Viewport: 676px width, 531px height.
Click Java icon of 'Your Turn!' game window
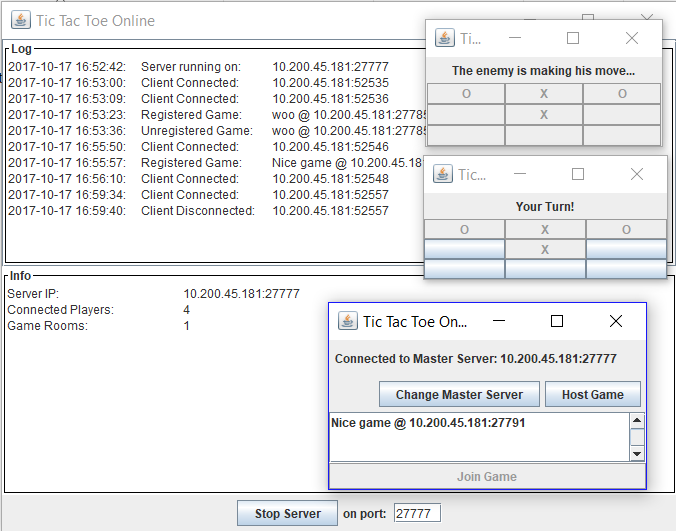(x=443, y=174)
